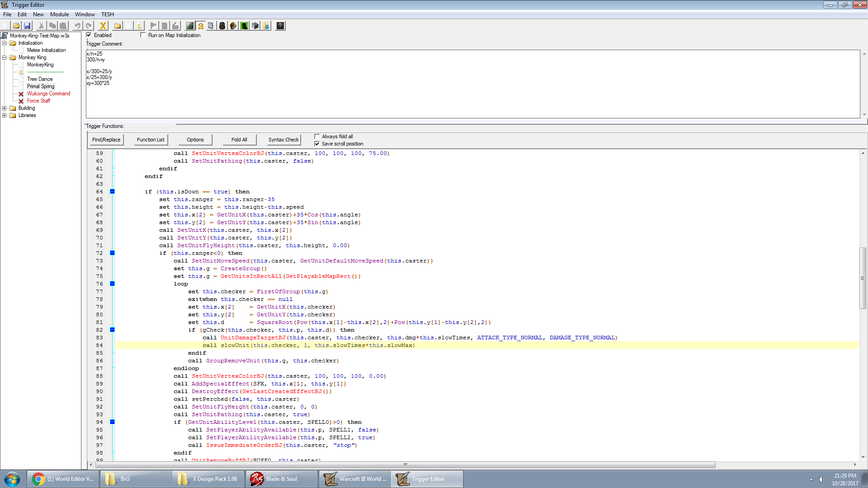Create new category with folder icon
Image resolution: width=868 pixels, height=488 pixels.
pyautogui.click(x=118, y=26)
